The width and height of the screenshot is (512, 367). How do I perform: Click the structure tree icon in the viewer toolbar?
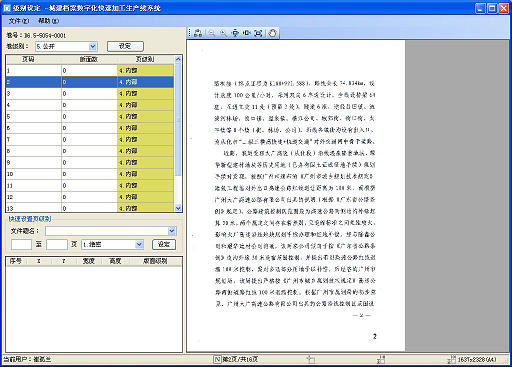click(x=198, y=33)
